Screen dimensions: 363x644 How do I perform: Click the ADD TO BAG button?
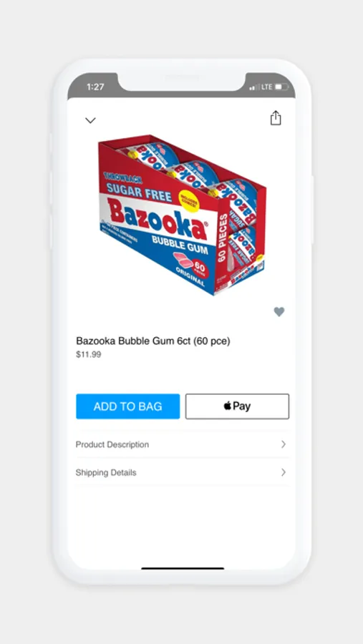(128, 406)
